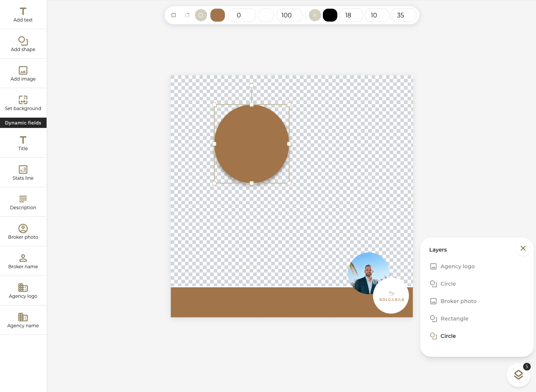Insert the Title dynamic field
The width and height of the screenshot is (536, 392).
[x=23, y=143]
